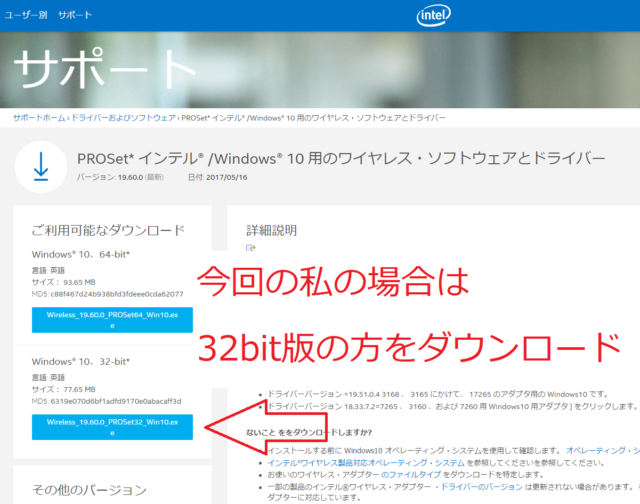Click the version 19.60.0 (最新) text
Image resolution: width=640 pixels, height=504 pixels.
(x=120, y=178)
